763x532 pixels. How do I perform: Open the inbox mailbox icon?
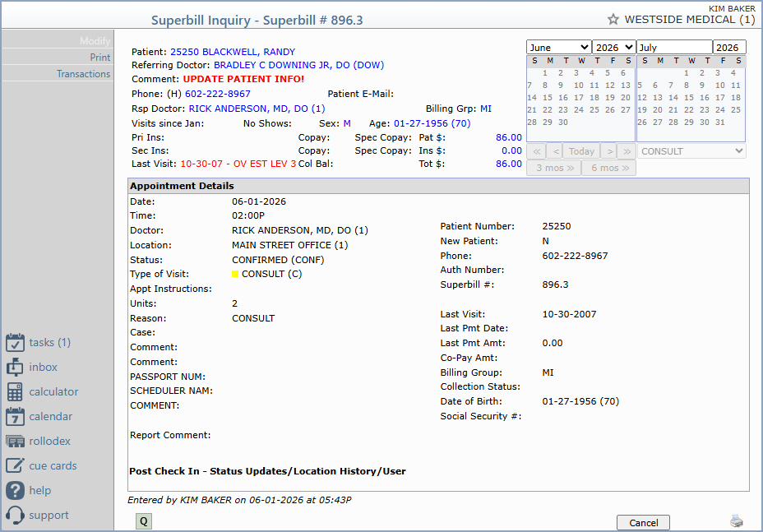coord(15,367)
